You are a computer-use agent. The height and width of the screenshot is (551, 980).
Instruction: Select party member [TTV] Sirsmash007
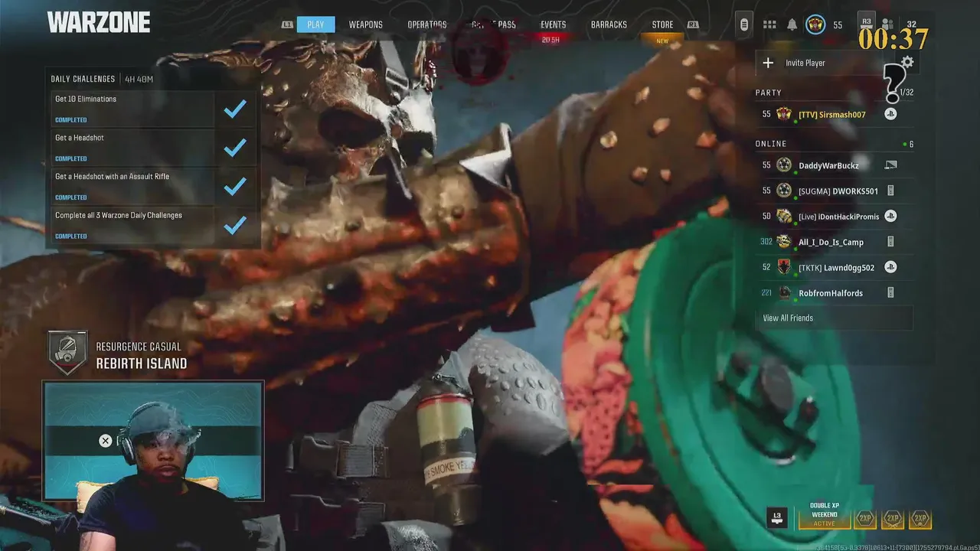coord(834,114)
